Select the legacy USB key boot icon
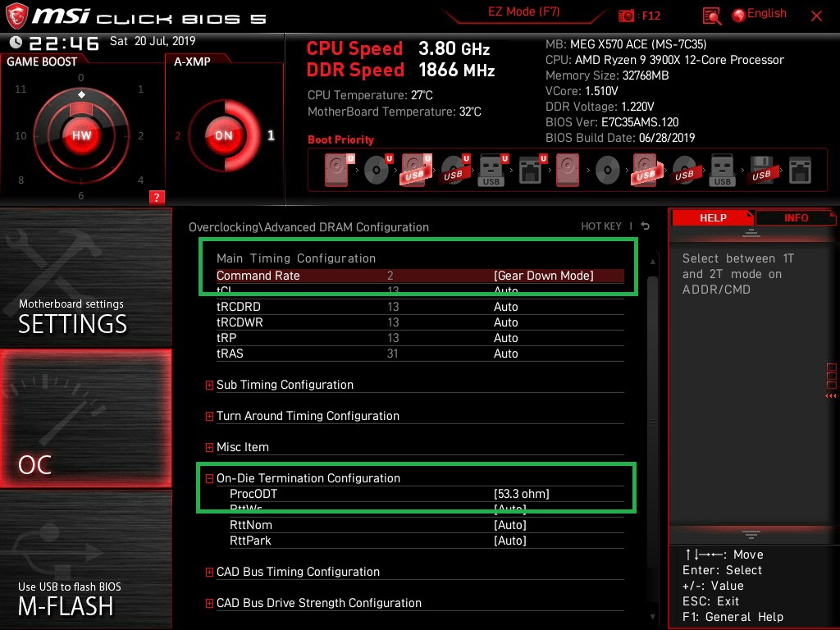The image size is (840, 630). point(722,170)
